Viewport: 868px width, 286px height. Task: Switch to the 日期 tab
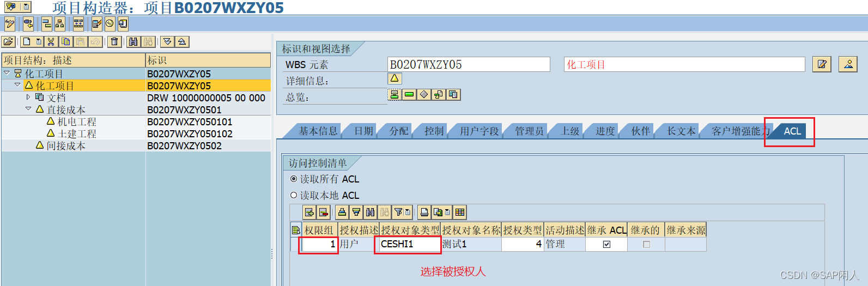363,131
